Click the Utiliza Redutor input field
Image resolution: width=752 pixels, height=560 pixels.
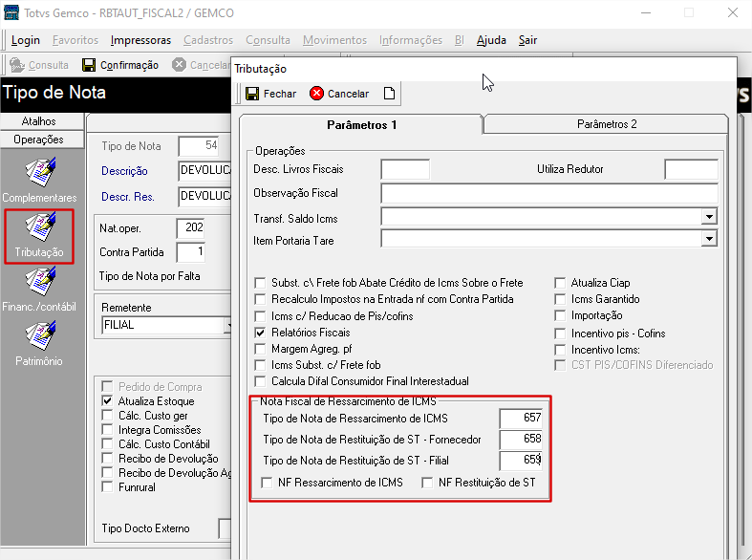click(691, 169)
